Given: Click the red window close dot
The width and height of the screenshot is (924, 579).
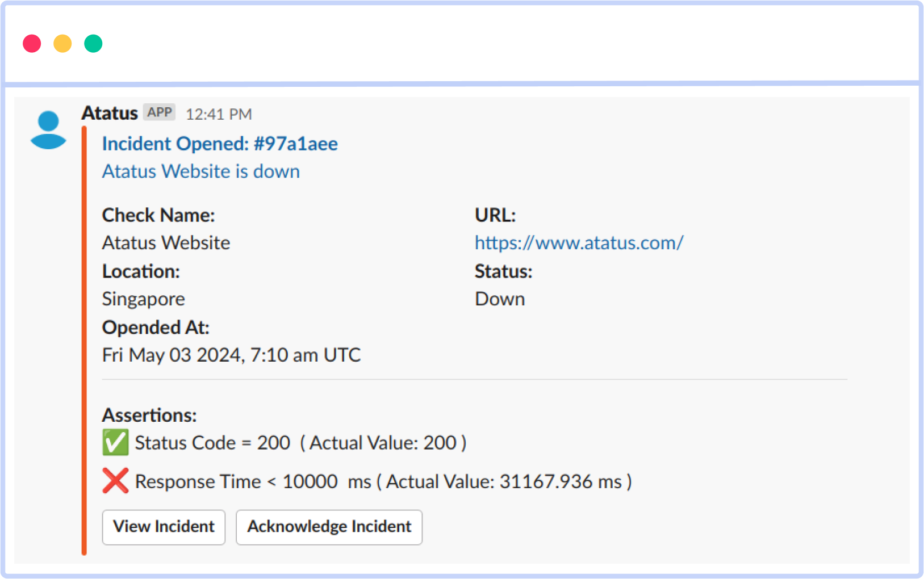Looking at the screenshot, I should [x=32, y=44].
